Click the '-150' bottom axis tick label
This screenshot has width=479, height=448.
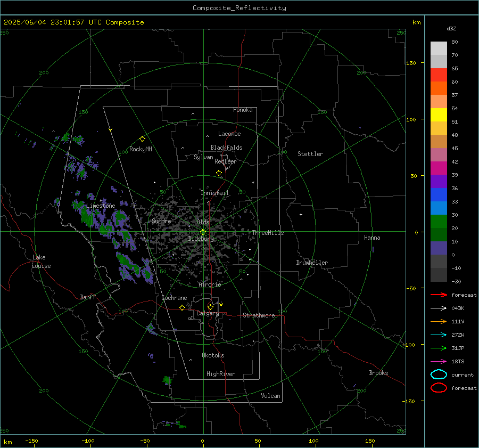[31, 441]
